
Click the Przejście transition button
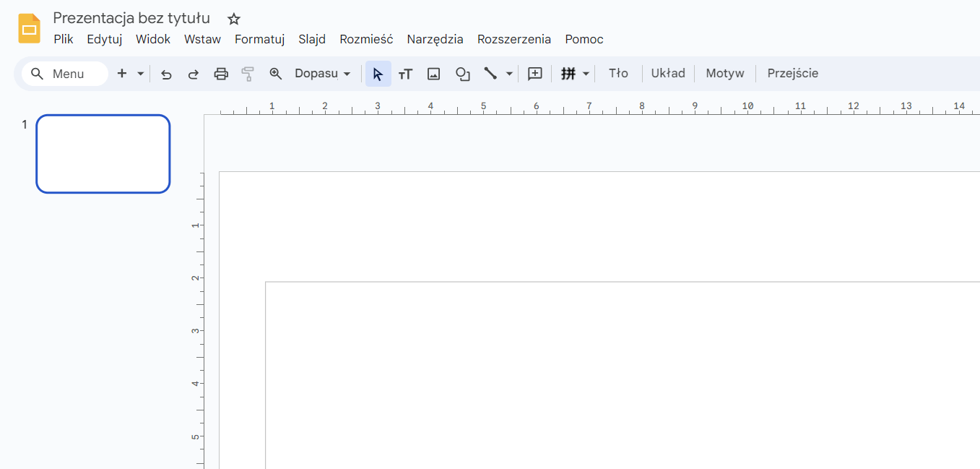pos(793,73)
